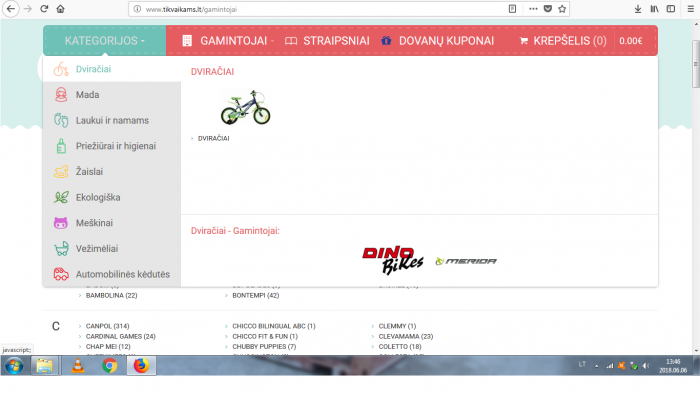
Task: Open the shopping cart icon in Krepšelis
Action: point(524,41)
